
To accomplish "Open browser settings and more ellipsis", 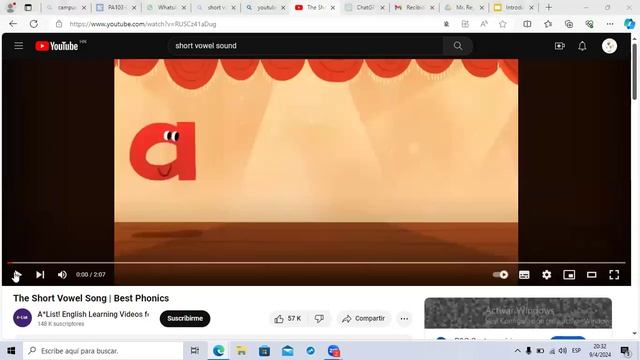I will point(610,24).
